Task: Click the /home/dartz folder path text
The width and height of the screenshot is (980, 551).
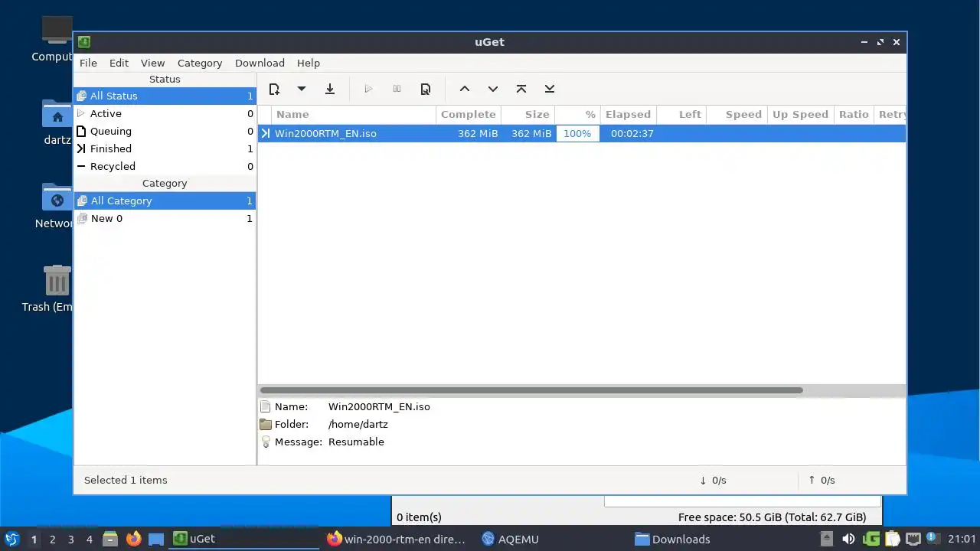Action: [358, 424]
